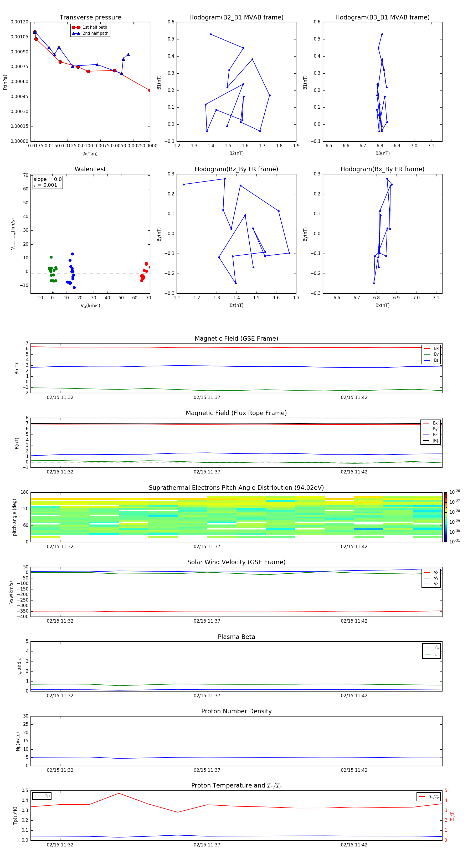473x868 pixels.
Task: Click the "Proton Temperature and Te/Tp" title
Action: [x=236, y=786]
